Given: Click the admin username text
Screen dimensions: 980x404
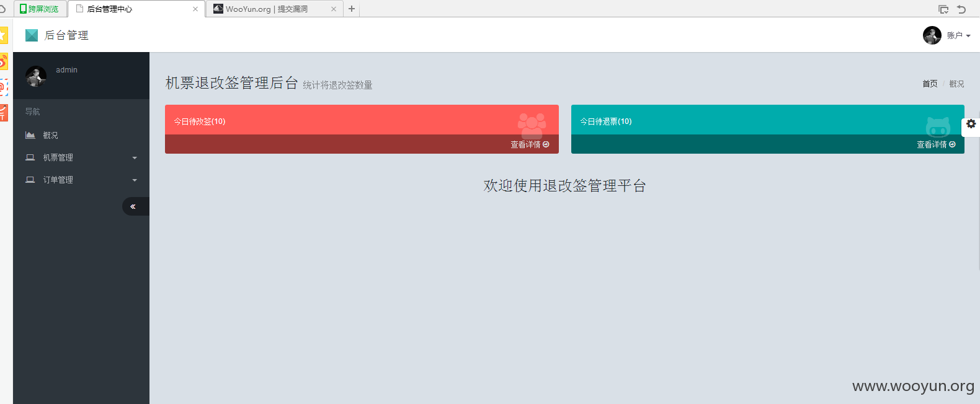Looking at the screenshot, I should (66, 70).
